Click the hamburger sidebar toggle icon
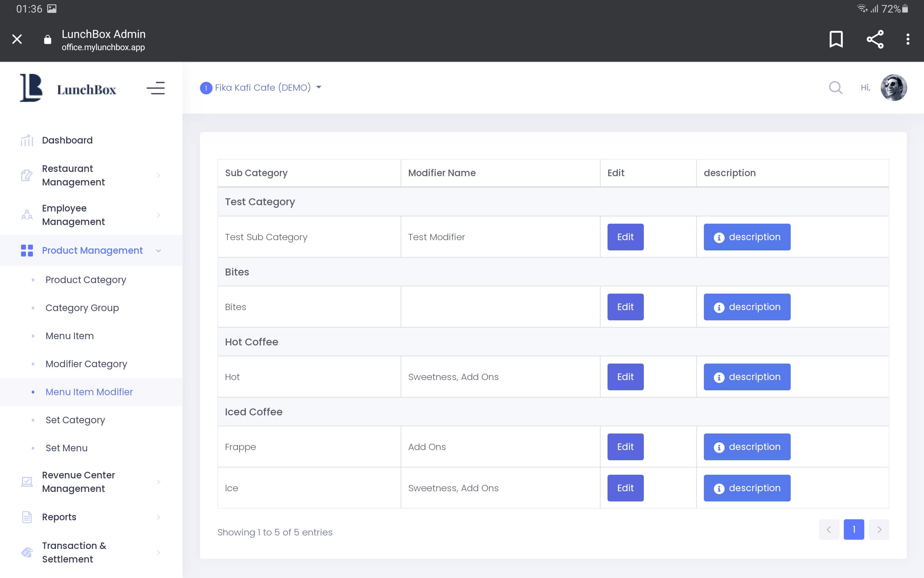 (155, 88)
